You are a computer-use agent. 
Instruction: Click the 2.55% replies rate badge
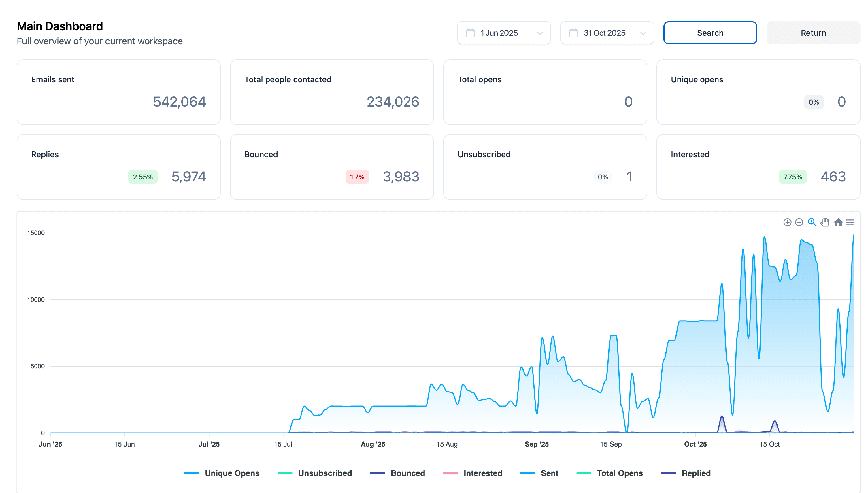pyautogui.click(x=143, y=177)
